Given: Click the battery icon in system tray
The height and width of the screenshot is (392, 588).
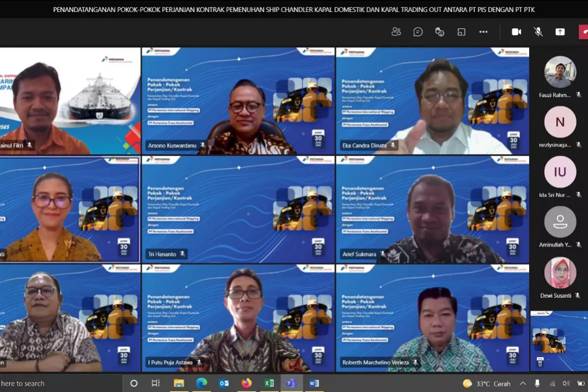Looking at the screenshot, I should click(x=581, y=383).
